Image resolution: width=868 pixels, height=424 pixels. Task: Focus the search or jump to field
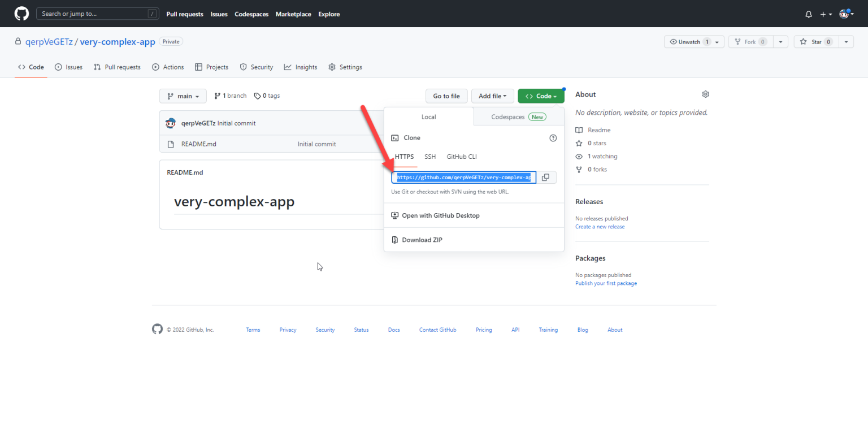click(x=98, y=14)
